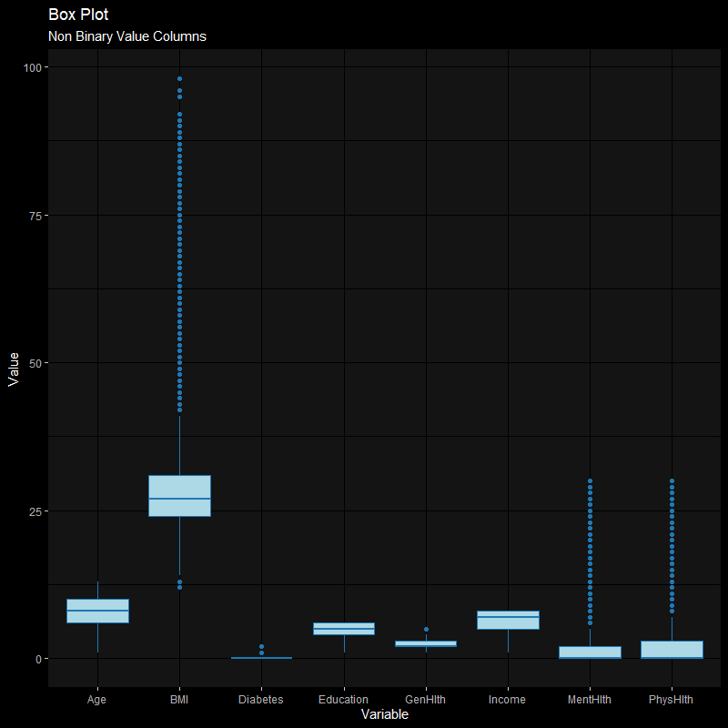Select the GenHlth box in the plot
This screenshot has height=728, width=728.
tap(426, 643)
